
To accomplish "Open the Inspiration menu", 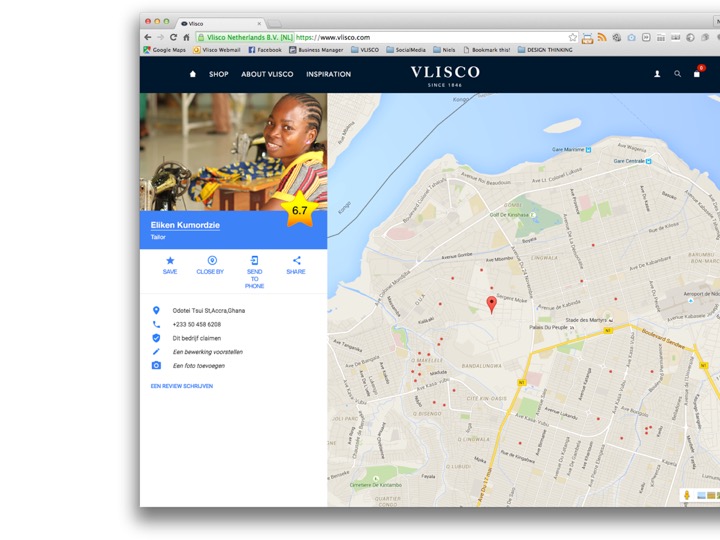I will [328, 74].
